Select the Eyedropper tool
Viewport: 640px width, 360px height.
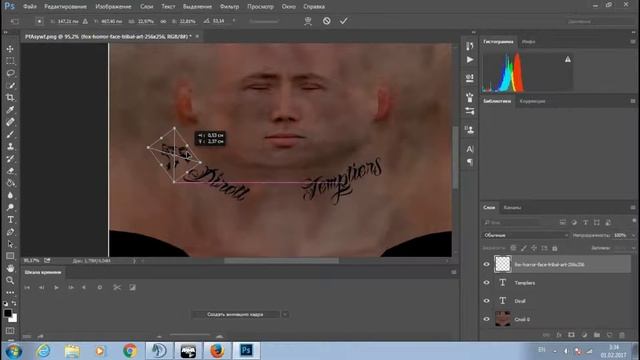10,110
